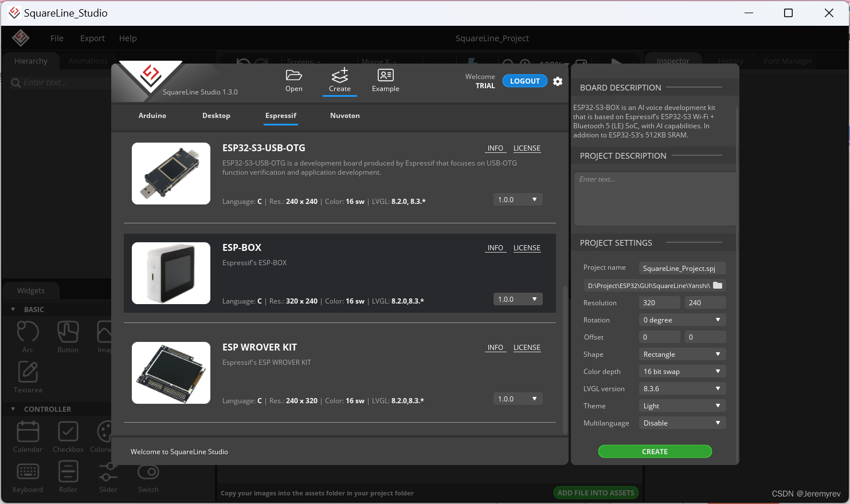The height and width of the screenshot is (504, 850).
Task: Collapse the CONTROLLER widgets section
Action: (13, 409)
